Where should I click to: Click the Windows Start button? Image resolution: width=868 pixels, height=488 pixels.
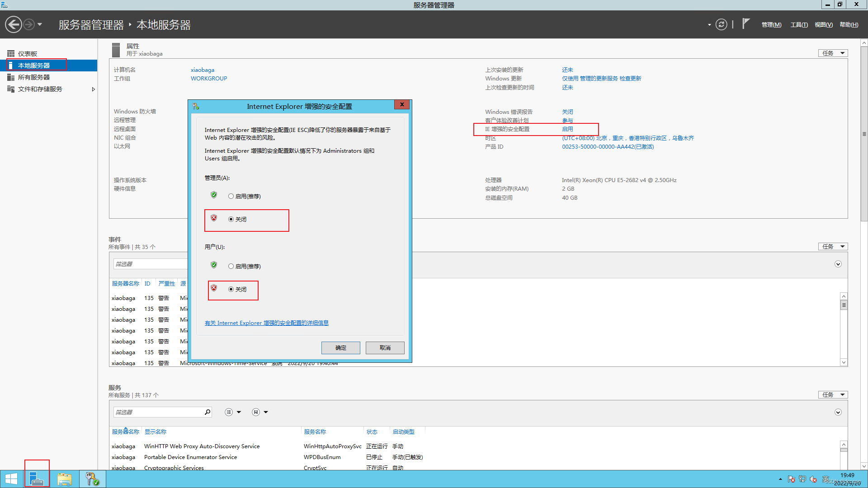click(11, 479)
